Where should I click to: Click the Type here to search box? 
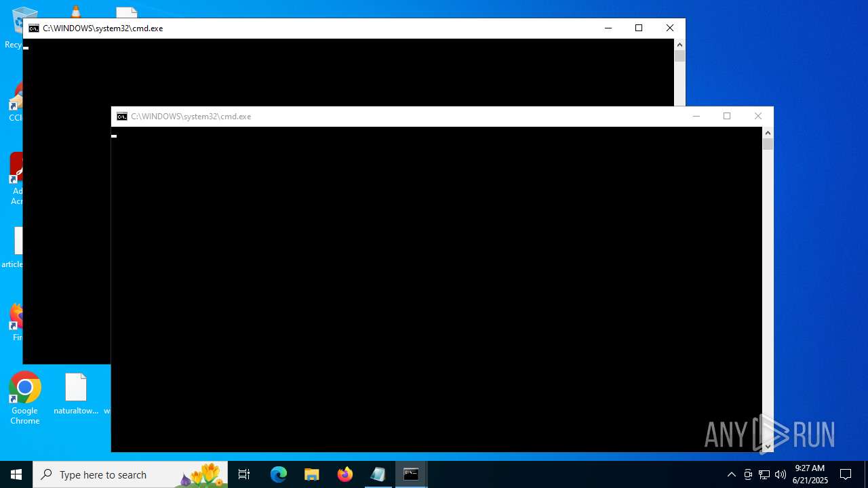(130, 474)
